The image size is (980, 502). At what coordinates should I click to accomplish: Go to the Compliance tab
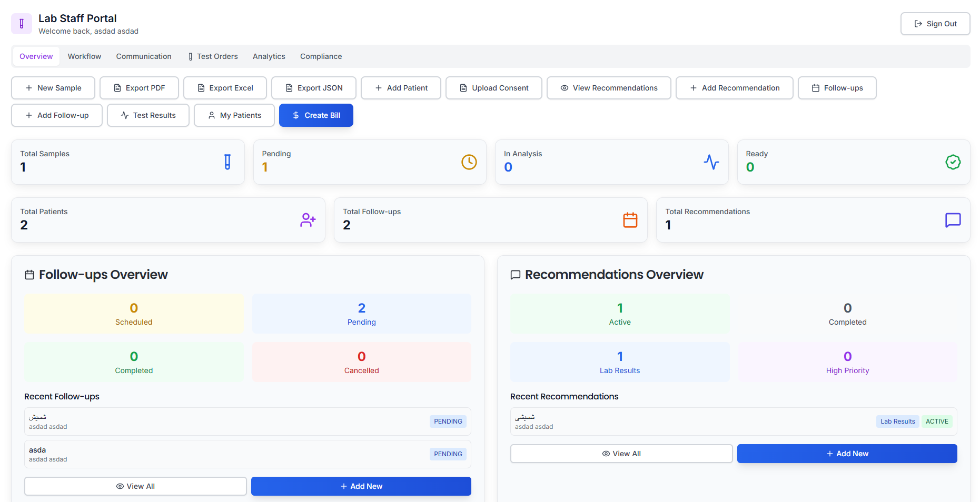pyautogui.click(x=321, y=56)
